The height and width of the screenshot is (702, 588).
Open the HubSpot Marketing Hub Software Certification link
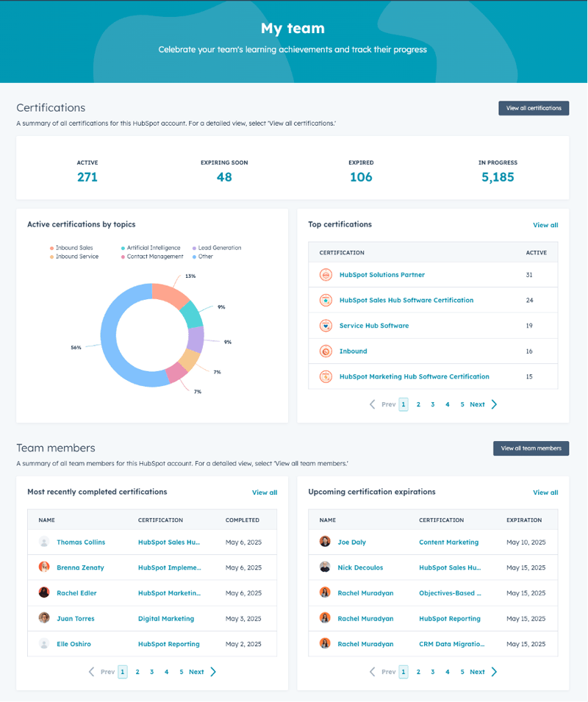(415, 377)
